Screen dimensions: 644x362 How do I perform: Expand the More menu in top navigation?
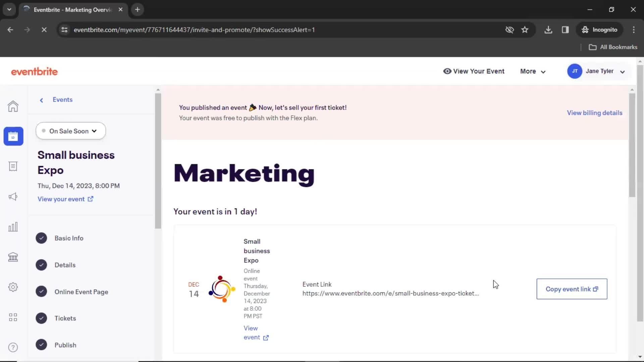click(x=533, y=71)
